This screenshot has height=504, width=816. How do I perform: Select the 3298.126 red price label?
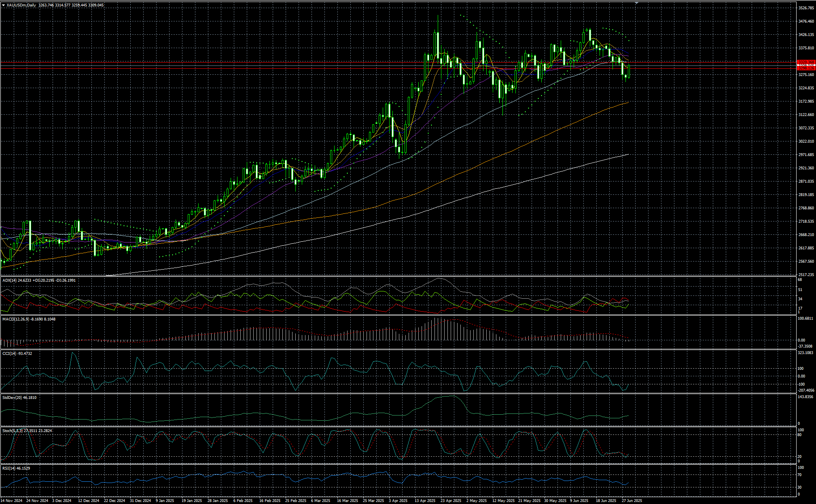tap(805, 68)
